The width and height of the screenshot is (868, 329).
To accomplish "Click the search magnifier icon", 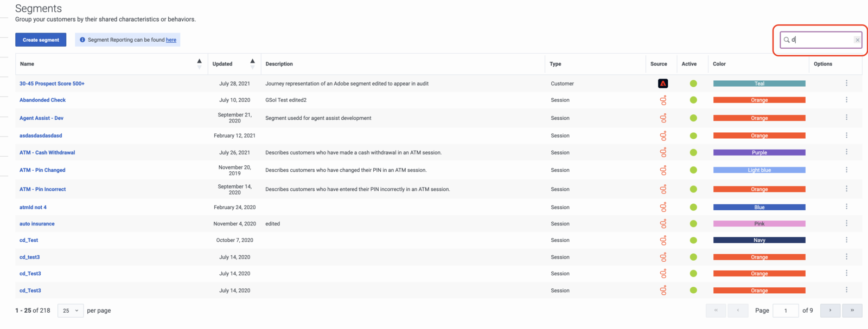I will [x=787, y=40].
